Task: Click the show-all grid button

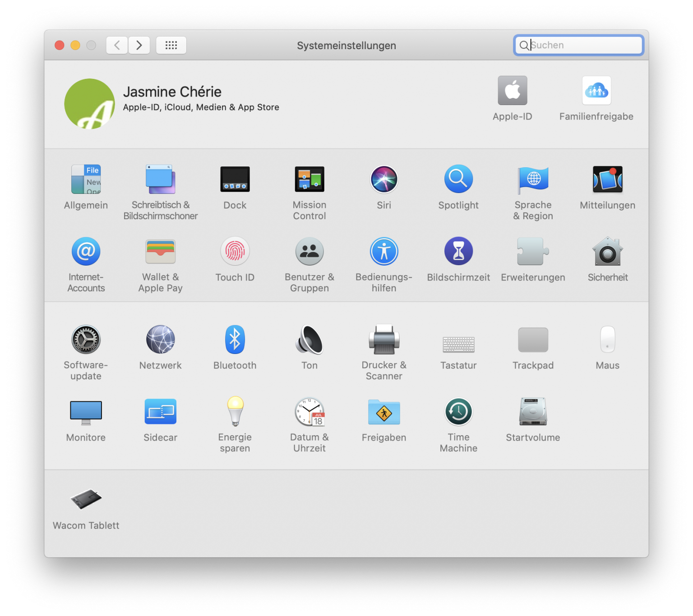Action: point(171,45)
